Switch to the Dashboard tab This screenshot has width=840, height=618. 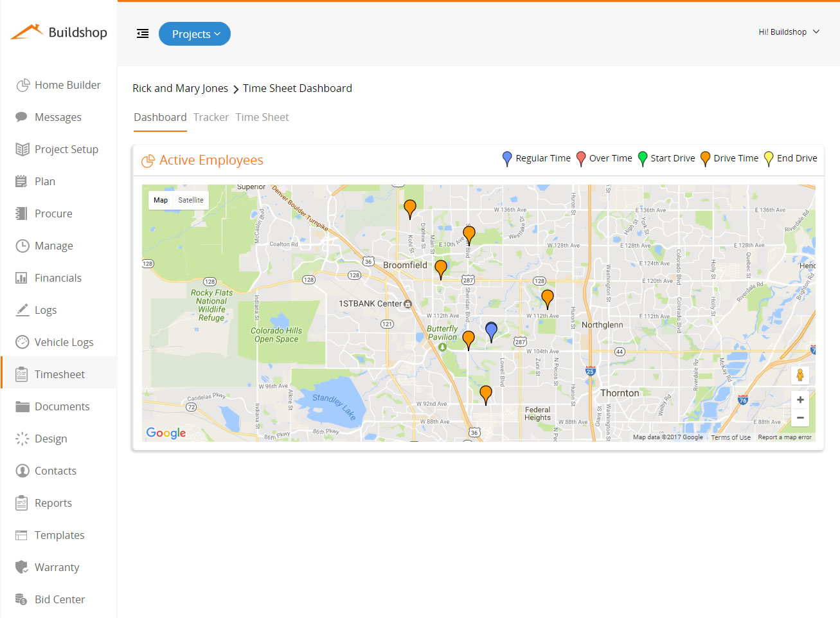point(160,117)
